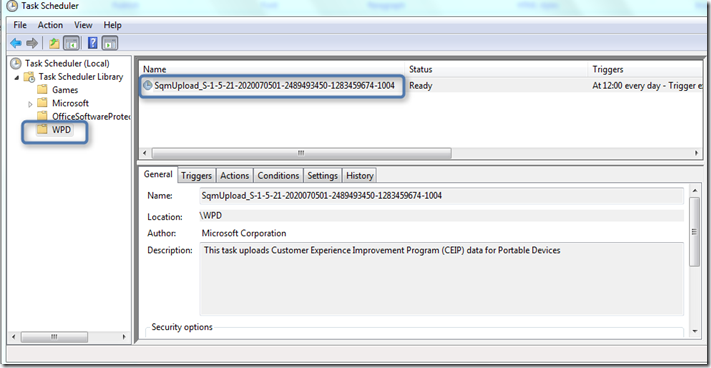Click the Location field showing \WPD

tap(441, 216)
